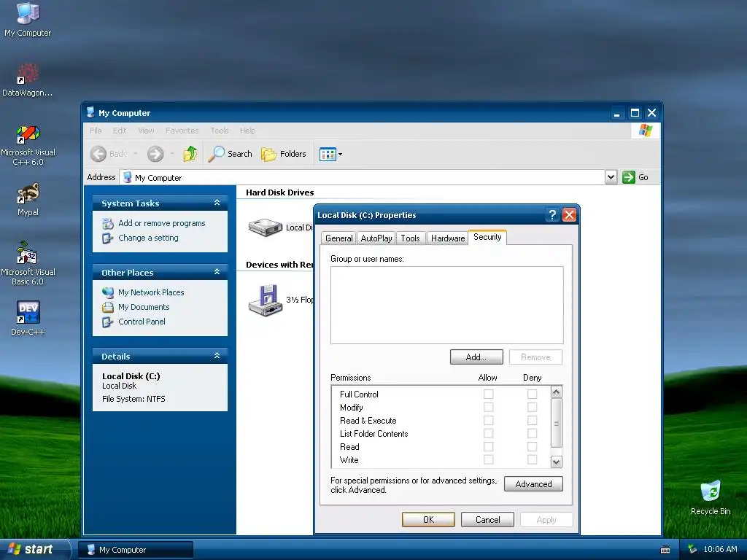Allow Read & Execute permission
This screenshot has height=560, width=747.
click(x=488, y=421)
